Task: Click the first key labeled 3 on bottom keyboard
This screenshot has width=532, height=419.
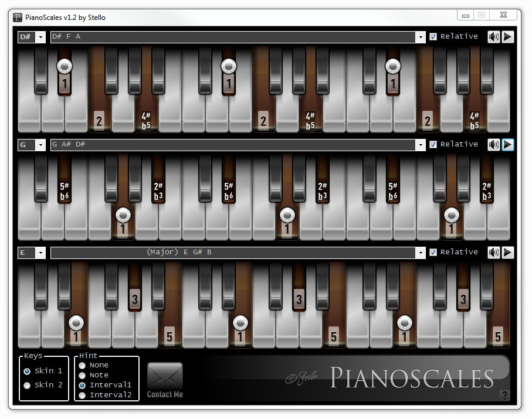Action: point(135,288)
